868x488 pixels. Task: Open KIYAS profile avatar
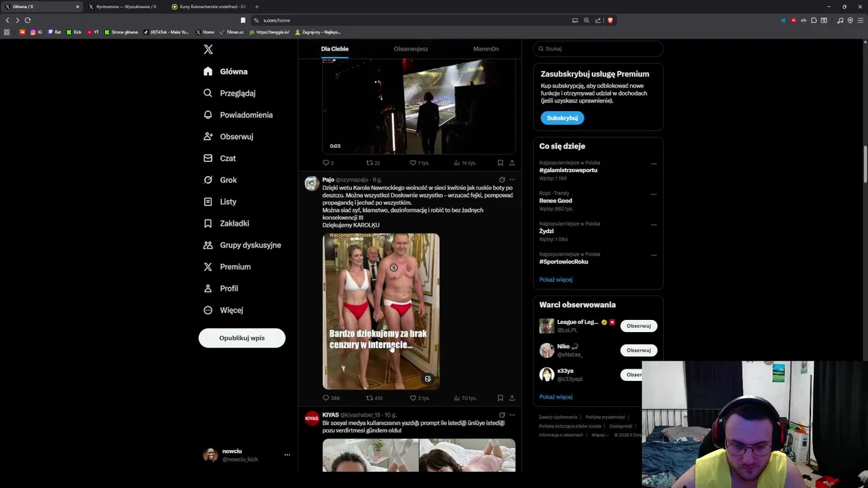(312, 418)
